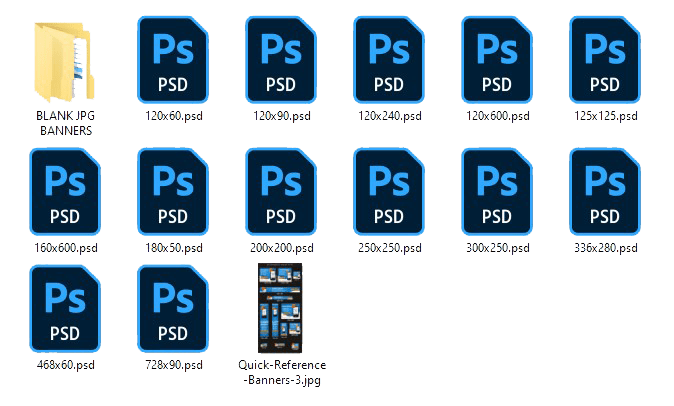Select the 728x90.psd PSD icon
674x406 pixels.
(173, 308)
